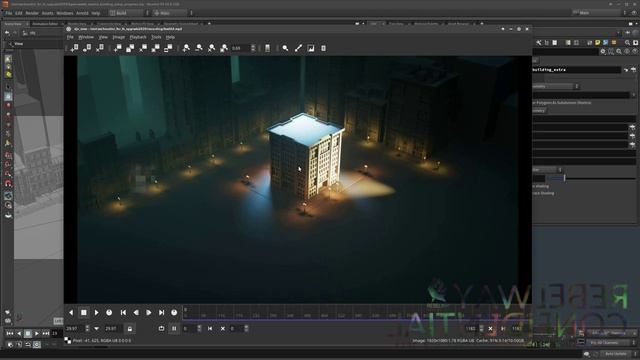Click the MPlay stop button

84,313
